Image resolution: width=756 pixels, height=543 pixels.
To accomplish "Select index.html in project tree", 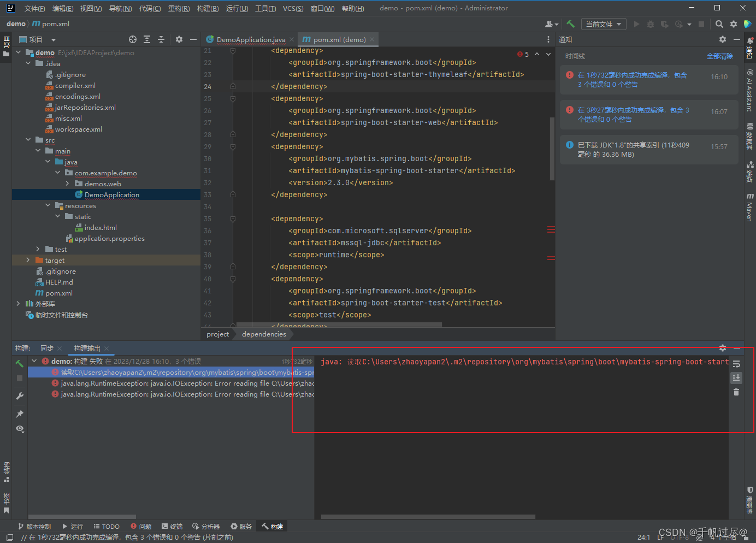I will coord(101,227).
